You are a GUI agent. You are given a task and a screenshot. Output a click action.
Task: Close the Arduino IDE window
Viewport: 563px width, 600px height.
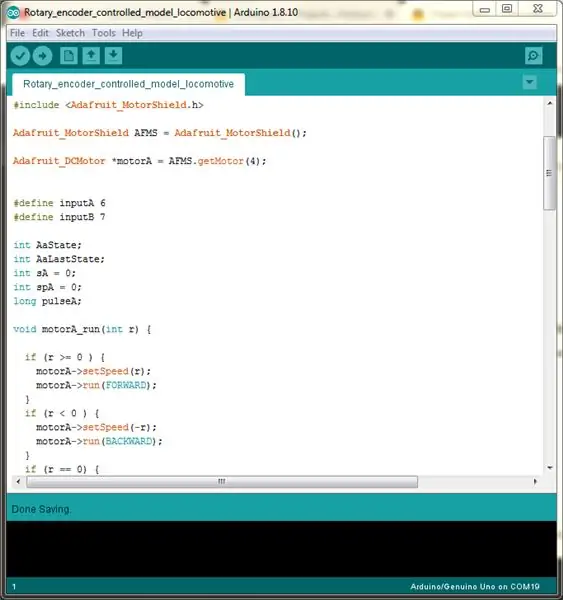tap(537, 9)
